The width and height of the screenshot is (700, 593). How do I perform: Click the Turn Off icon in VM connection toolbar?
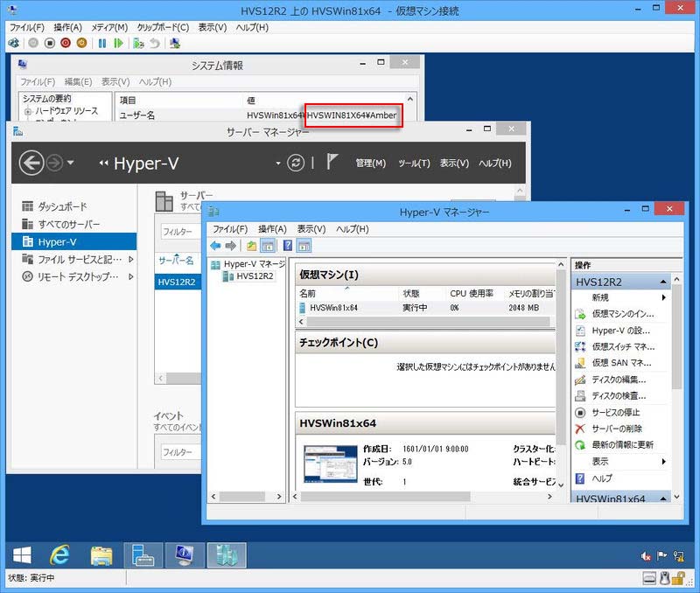pos(50,43)
